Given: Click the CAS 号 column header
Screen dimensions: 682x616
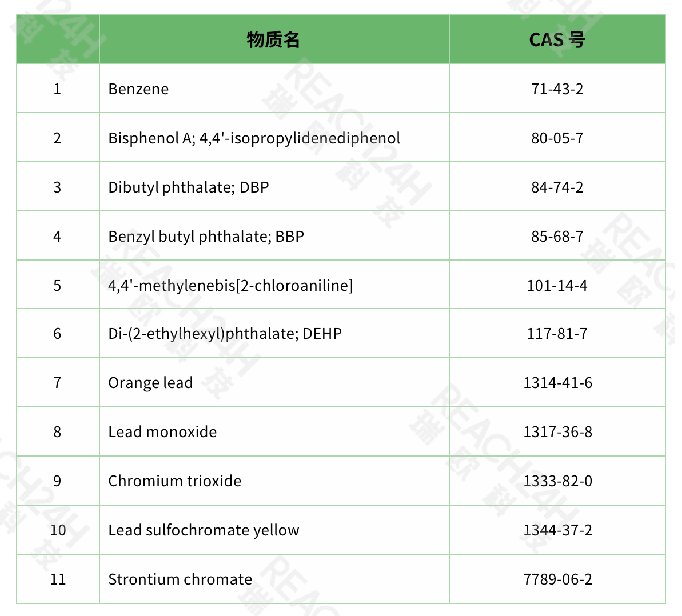Looking at the screenshot, I should (557, 39).
